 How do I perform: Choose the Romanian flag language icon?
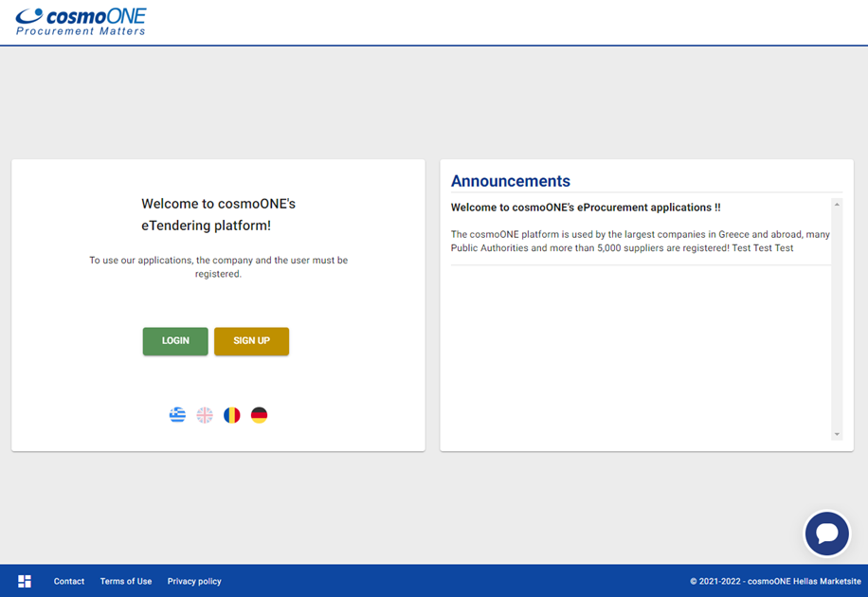click(x=232, y=415)
